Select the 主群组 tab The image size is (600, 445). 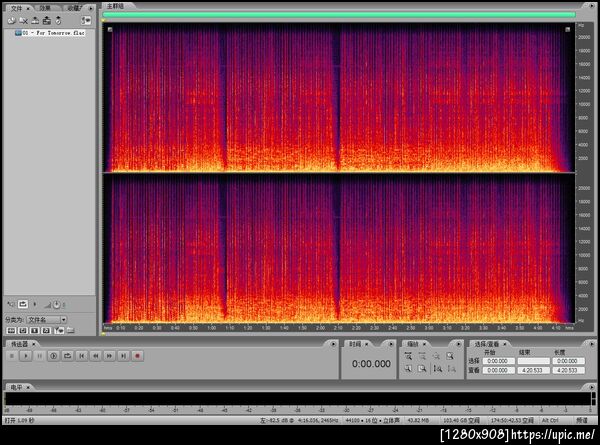tap(116, 6)
